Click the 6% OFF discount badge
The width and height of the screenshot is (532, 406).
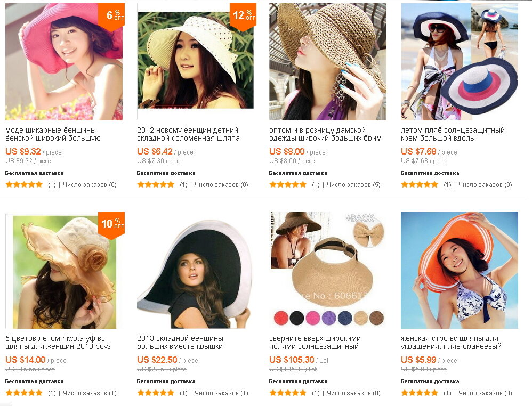111,16
